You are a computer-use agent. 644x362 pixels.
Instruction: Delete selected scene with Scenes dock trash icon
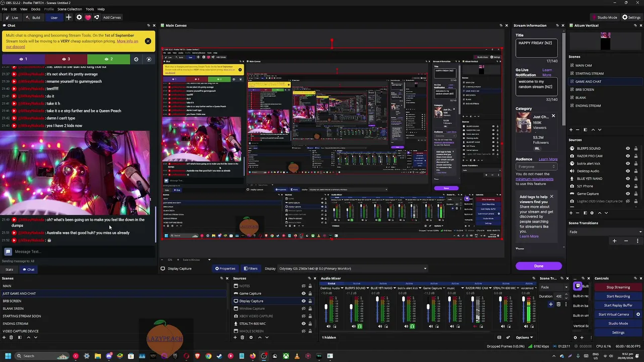tap(11, 337)
